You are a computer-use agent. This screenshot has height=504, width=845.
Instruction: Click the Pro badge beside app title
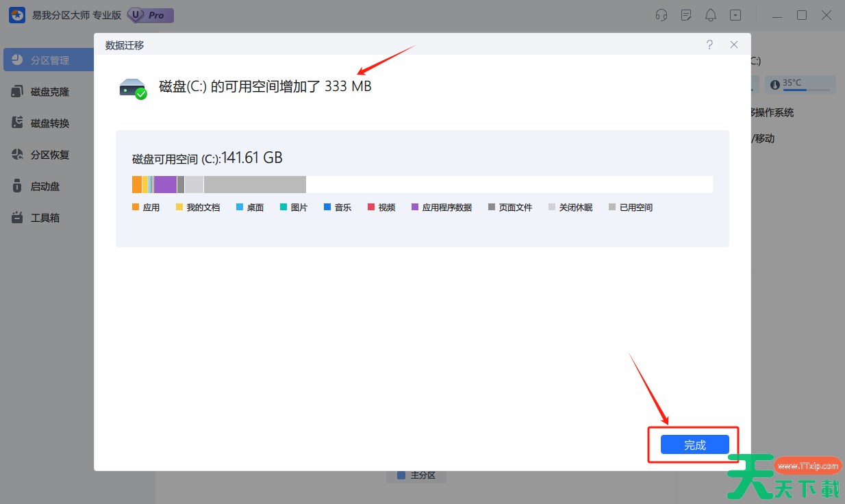(x=151, y=15)
